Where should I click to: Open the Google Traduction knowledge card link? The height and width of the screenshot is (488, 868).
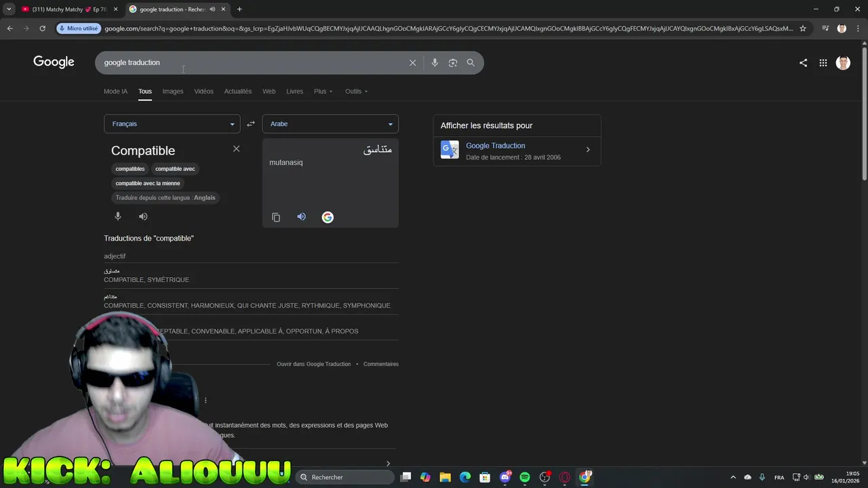click(496, 146)
